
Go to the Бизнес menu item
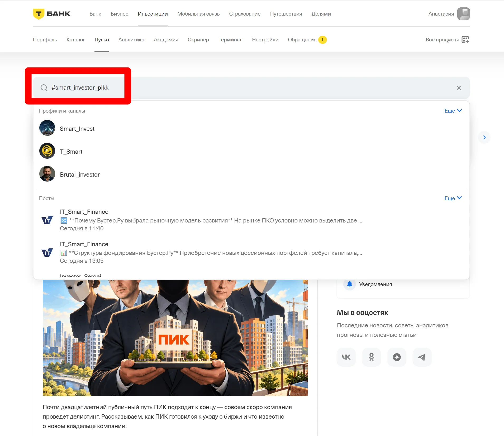[120, 14]
